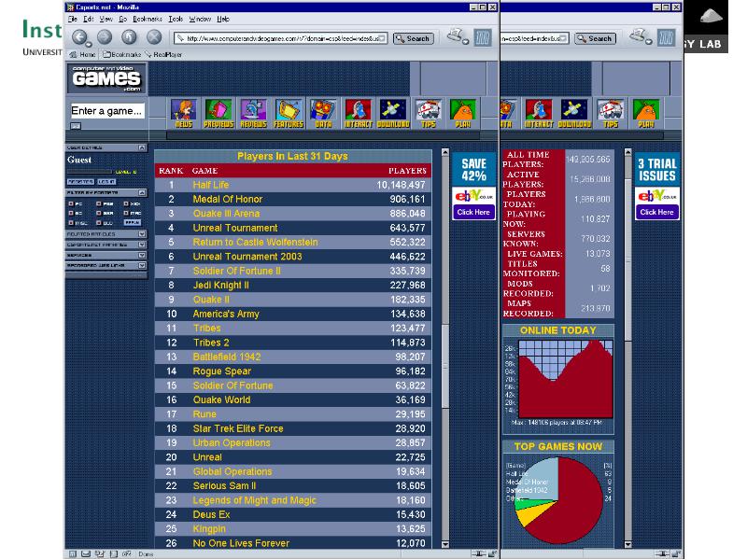This screenshot has height=560, width=747.
Task: Click the Mail icon in the status bar
Action: click(x=86, y=553)
